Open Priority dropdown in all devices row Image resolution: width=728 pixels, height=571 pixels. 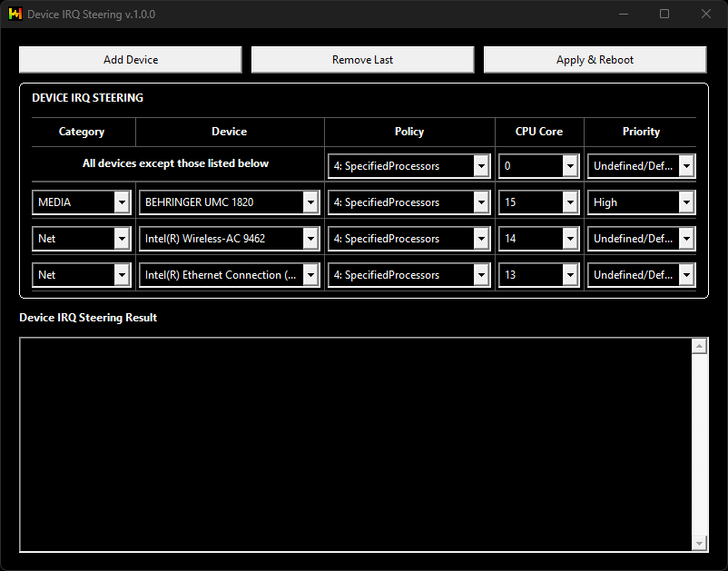(641, 166)
